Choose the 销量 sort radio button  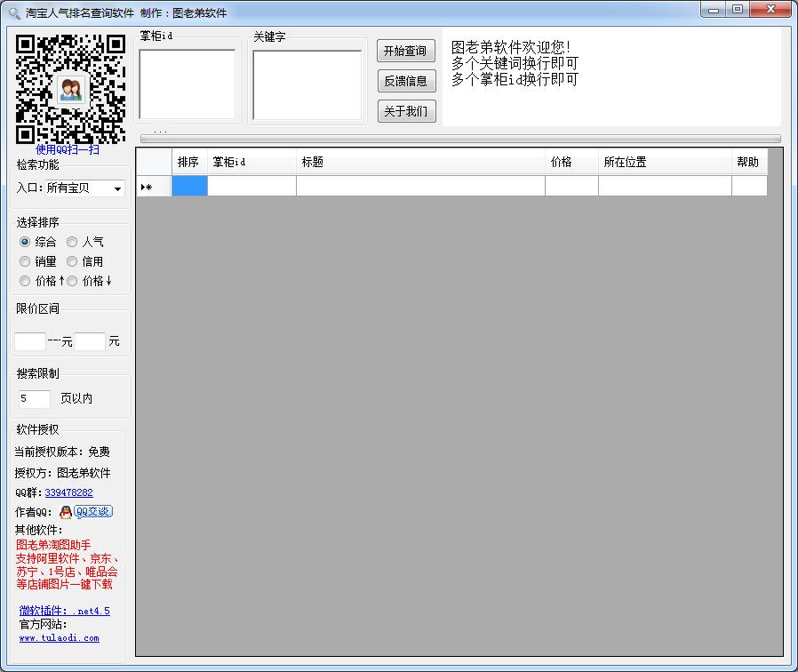(25, 261)
